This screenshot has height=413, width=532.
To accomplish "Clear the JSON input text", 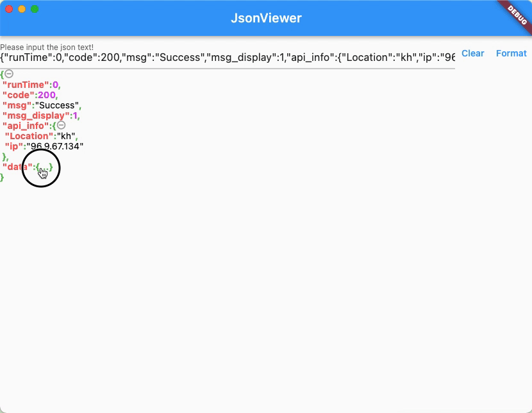I will point(472,53).
